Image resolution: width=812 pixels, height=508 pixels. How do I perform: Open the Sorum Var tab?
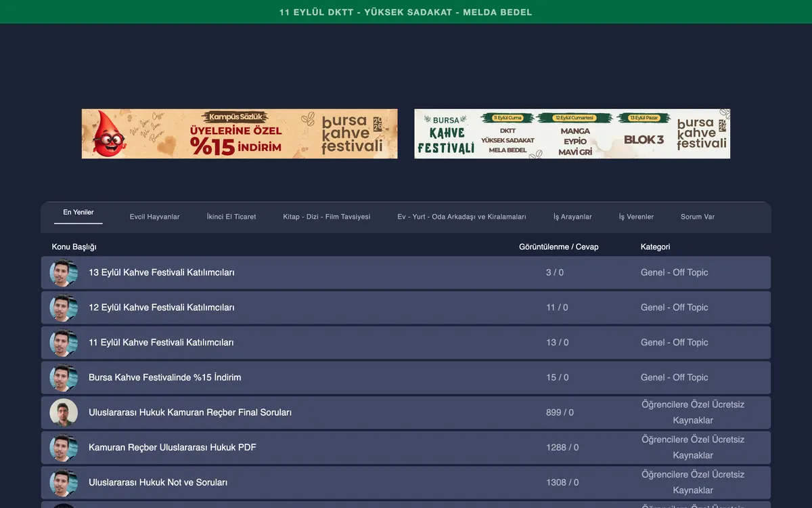[x=698, y=217]
